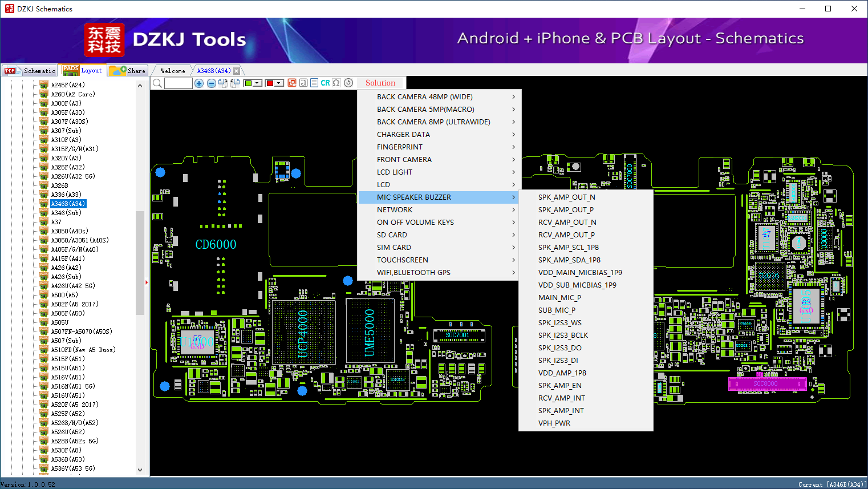The width and height of the screenshot is (868, 489).
Task: Select VDD_MAIN_MICBIAS_1P9 signal entry
Action: [x=586, y=273]
